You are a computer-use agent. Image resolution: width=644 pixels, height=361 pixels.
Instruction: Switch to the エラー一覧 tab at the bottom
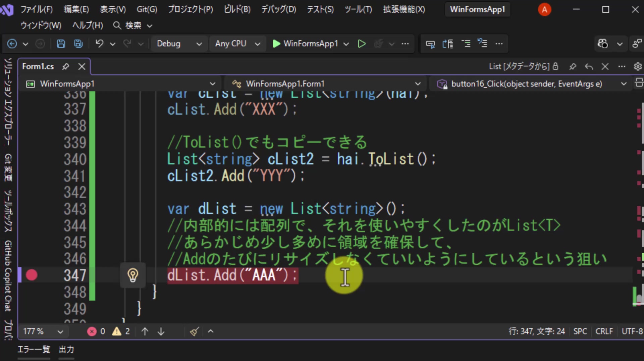[x=34, y=350]
